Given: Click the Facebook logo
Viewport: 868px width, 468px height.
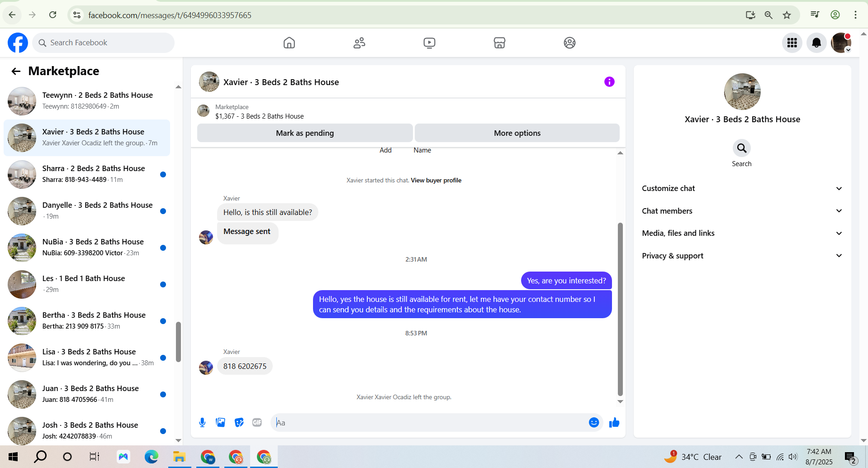Looking at the screenshot, I should pyautogui.click(x=18, y=43).
